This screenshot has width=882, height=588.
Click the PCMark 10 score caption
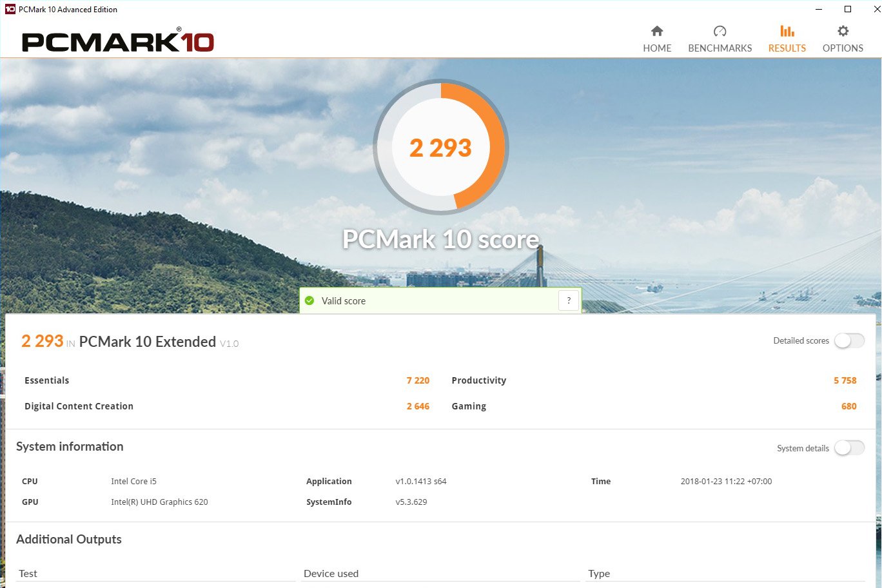(441, 239)
